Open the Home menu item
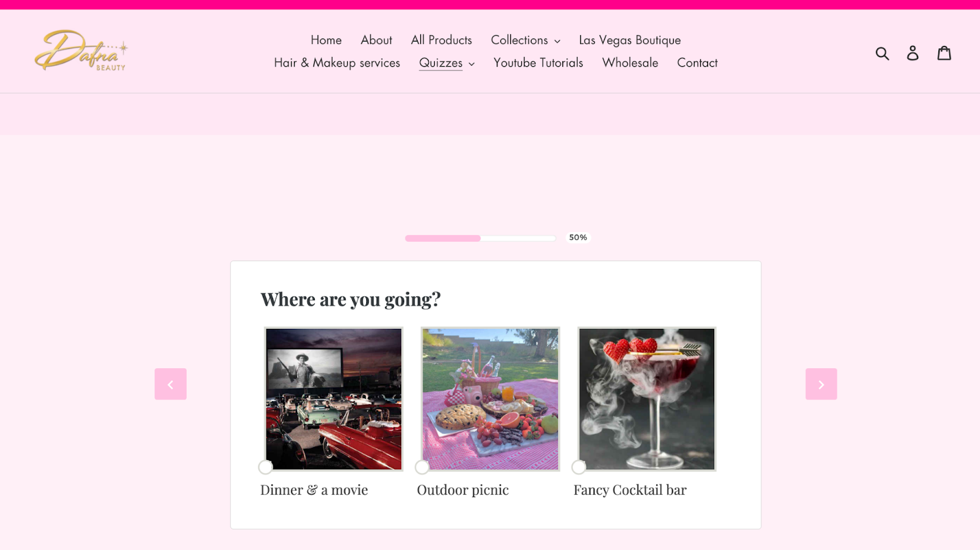 [x=326, y=40]
